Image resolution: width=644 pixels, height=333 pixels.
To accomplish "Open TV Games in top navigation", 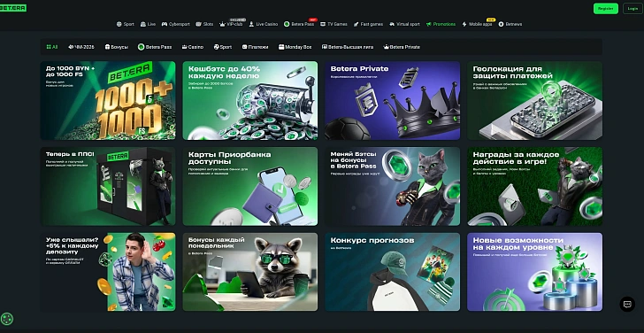I will pyautogui.click(x=333, y=24).
